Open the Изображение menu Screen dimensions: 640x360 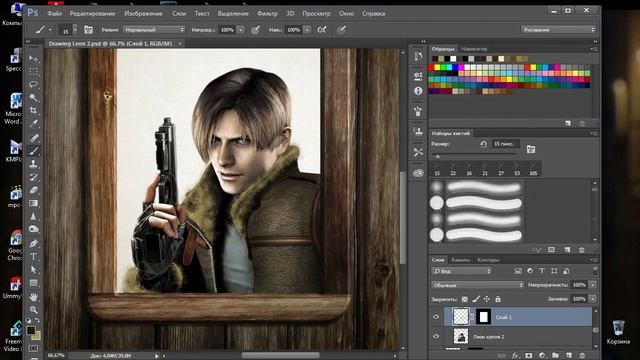(143, 13)
